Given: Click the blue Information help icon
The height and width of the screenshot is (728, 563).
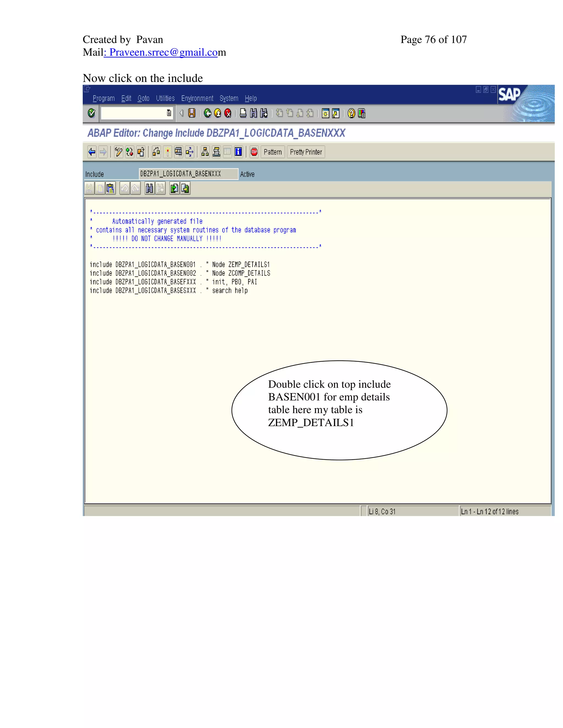Looking at the screenshot, I should [x=238, y=152].
